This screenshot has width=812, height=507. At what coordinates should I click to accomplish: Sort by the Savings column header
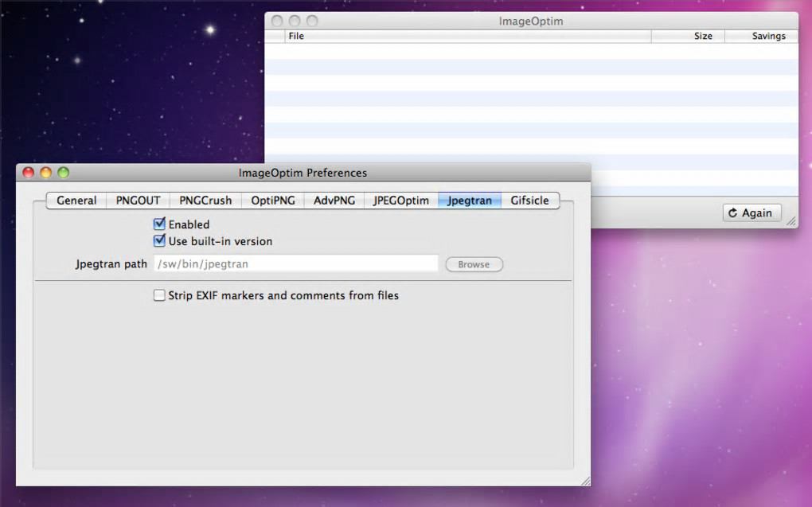[x=761, y=36]
